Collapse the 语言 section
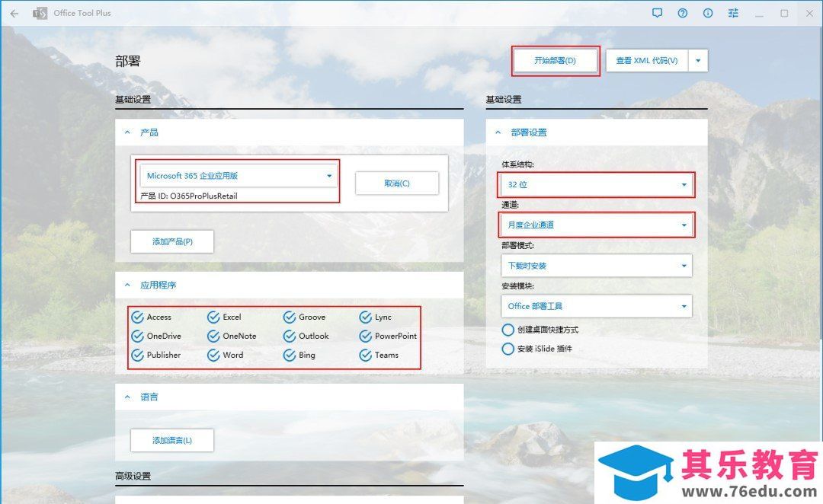The width and height of the screenshot is (823, 504). pyautogui.click(x=127, y=397)
